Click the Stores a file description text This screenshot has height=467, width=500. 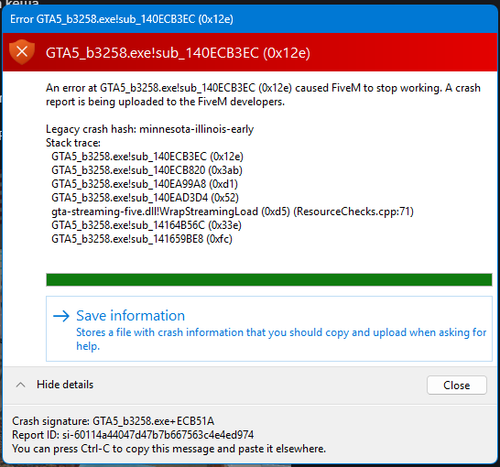coord(281,339)
